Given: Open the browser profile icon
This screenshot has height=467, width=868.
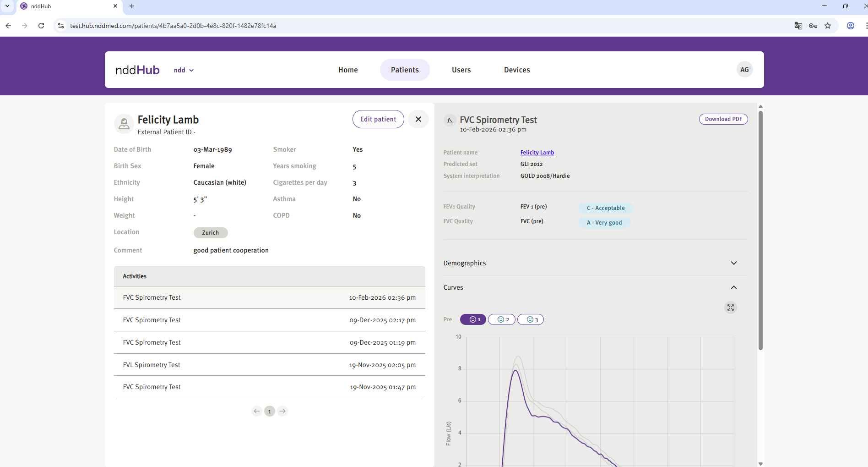Looking at the screenshot, I should point(850,26).
